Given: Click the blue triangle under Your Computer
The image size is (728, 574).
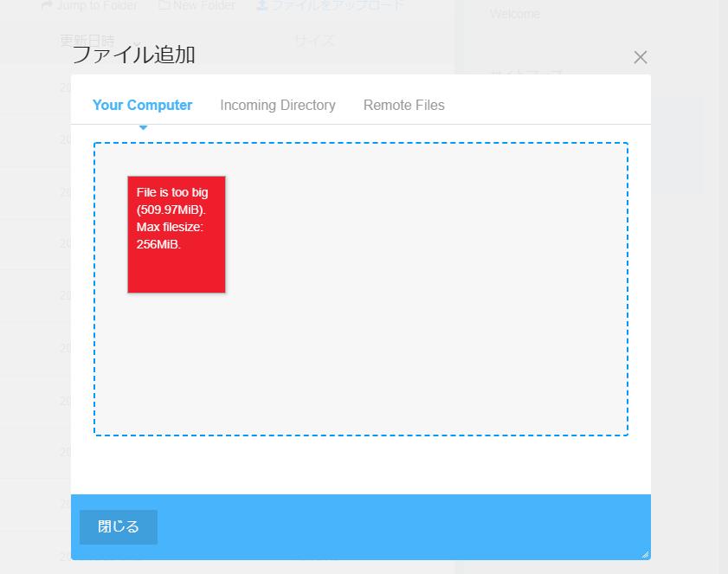Looking at the screenshot, I should tap(143, 127).
